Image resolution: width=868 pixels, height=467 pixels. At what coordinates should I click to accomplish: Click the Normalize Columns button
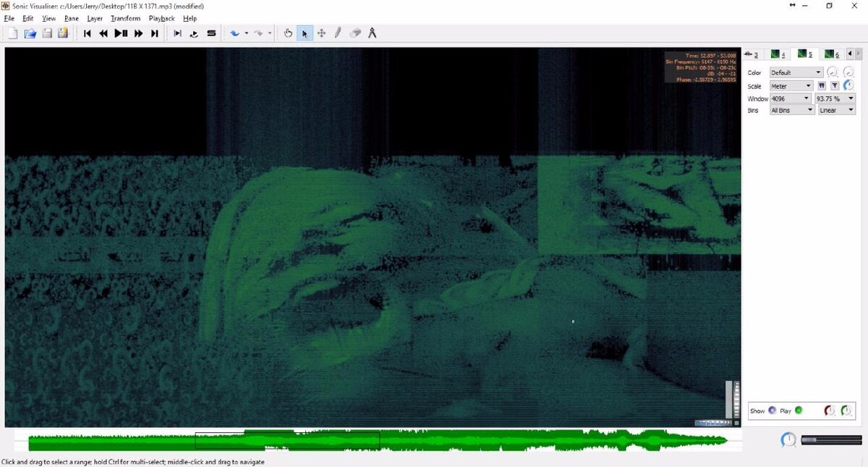[x=822, y=85]
